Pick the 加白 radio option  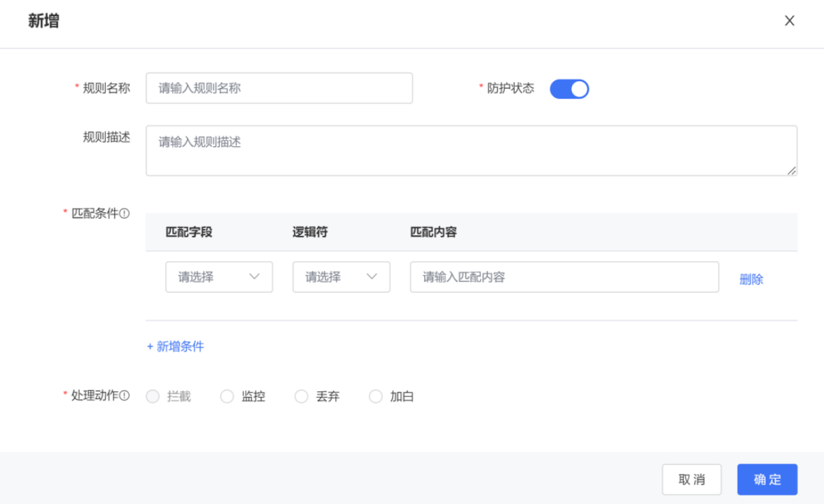[376, 397]
